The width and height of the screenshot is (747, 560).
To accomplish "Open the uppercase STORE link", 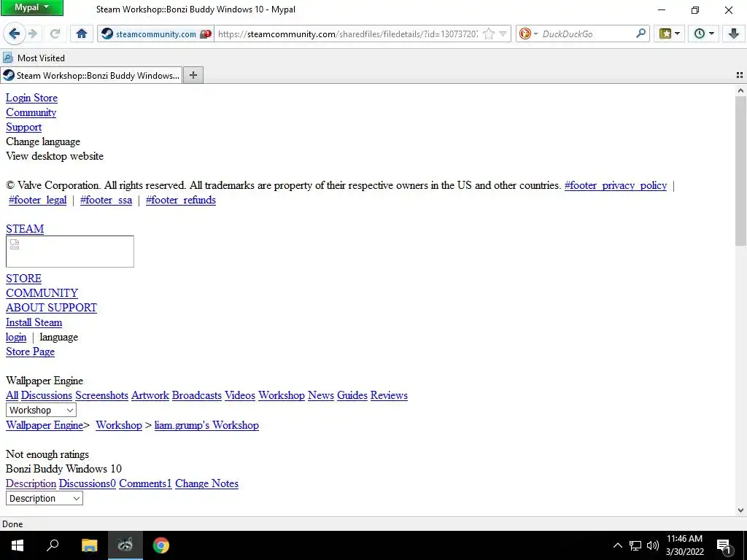I will coord(24,279).
